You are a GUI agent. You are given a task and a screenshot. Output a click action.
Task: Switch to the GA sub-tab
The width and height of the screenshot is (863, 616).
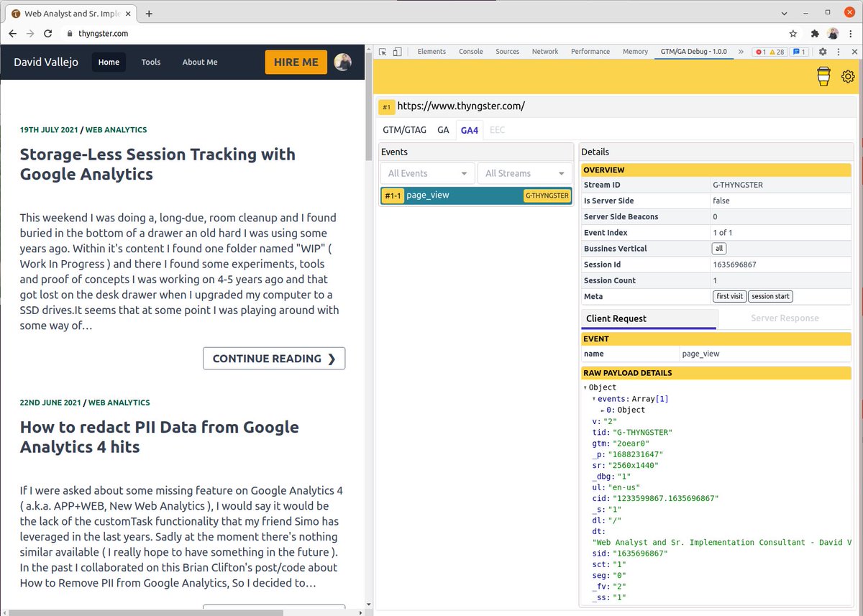point(443,130)
